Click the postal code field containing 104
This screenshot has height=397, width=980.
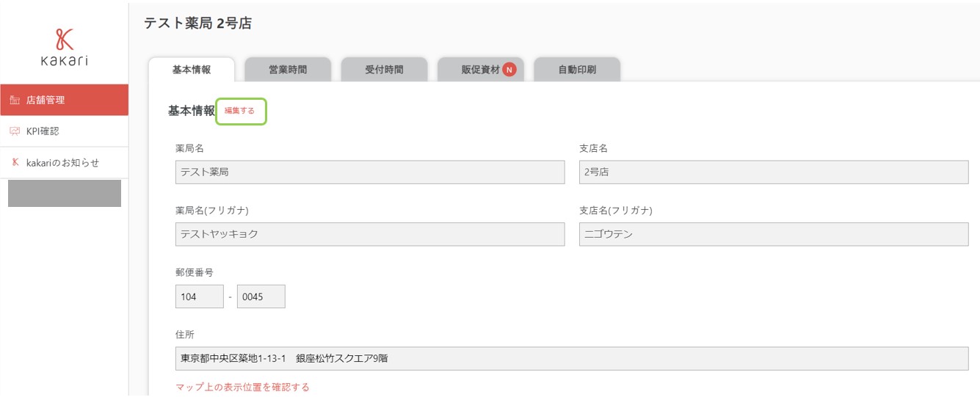200,296
